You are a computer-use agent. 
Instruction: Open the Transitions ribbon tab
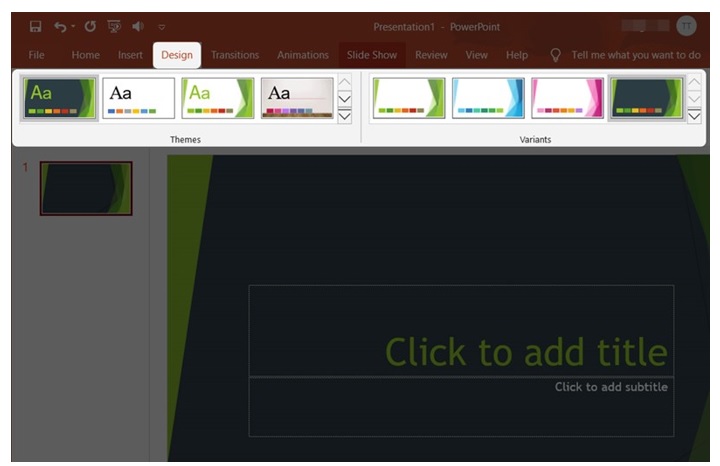pyautogui.click(x=235, y=55)
